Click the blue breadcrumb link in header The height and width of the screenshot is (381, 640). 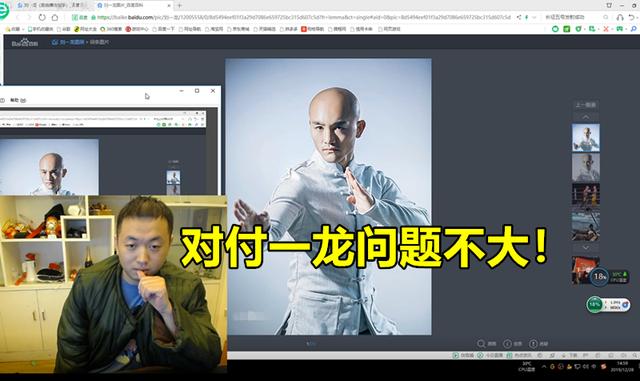(x=68, y=42)
